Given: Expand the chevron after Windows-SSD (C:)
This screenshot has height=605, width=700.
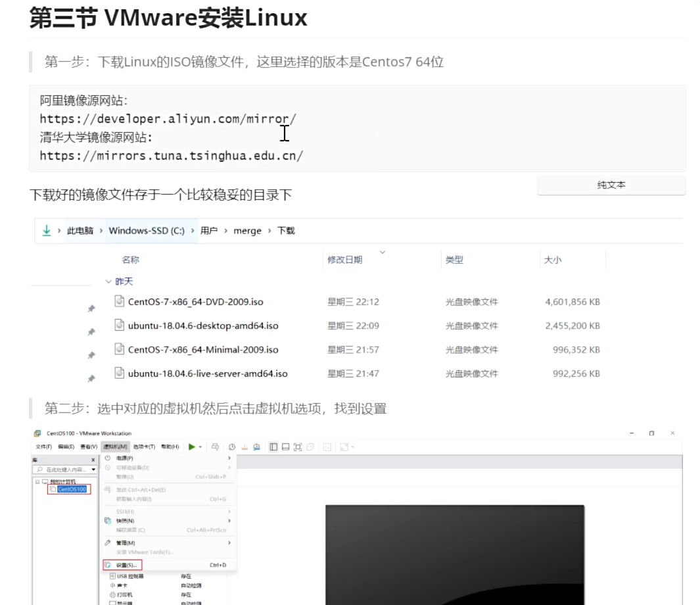Looking at the screenshot, I should click(x=193, y=230).
